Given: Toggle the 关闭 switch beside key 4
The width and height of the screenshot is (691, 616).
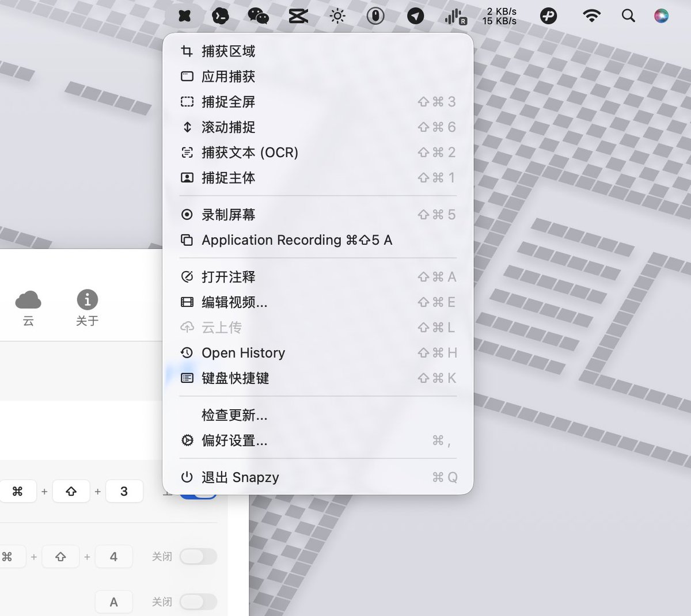Looking at the screenshot, I should pos(198,556).
